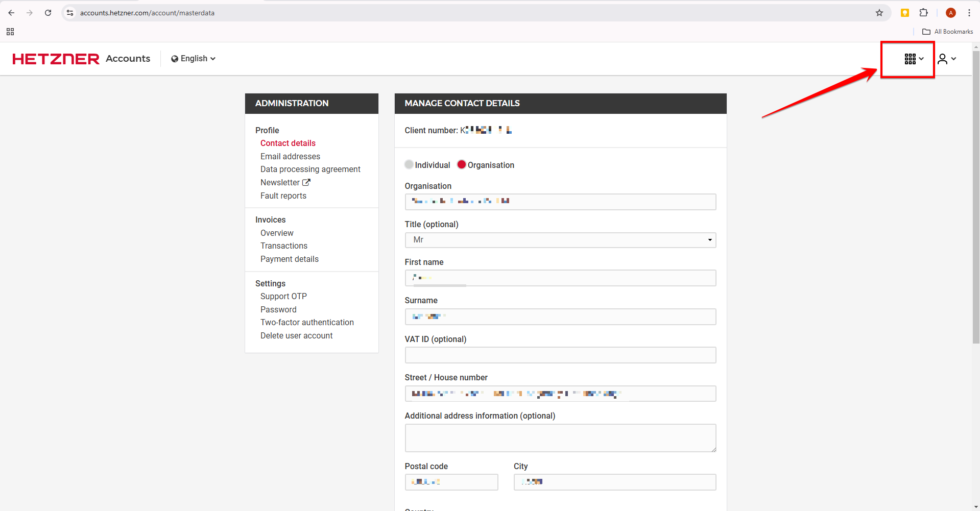
Task: Open the browser extensions puzzle icon
Action: coord(923,13)
